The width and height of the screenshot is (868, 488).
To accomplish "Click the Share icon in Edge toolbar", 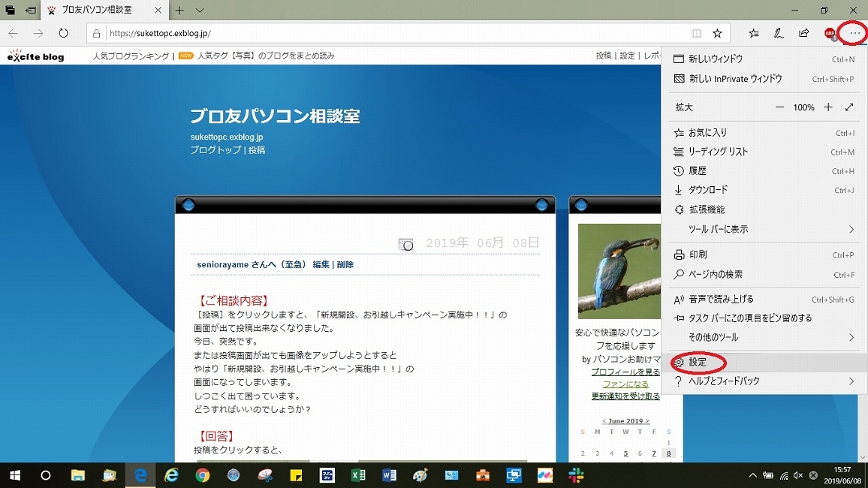I will click(803, 33).
